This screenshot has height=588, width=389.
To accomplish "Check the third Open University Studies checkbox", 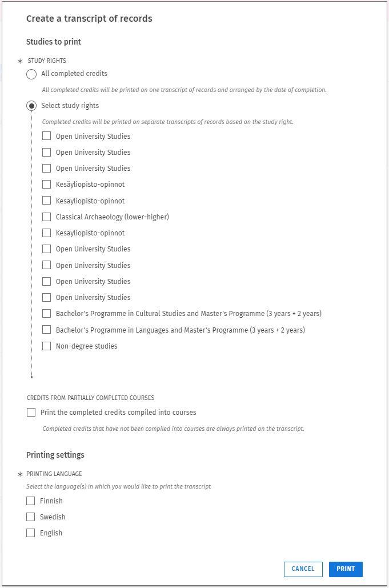I will (47, 168).
